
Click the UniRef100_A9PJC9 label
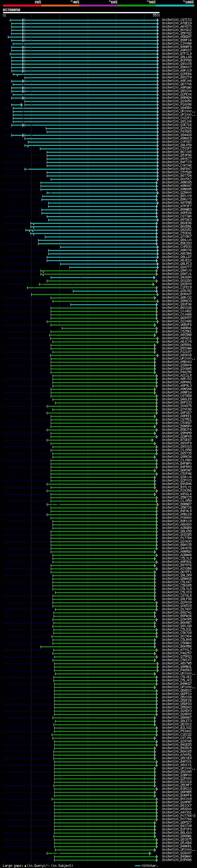coord(177,71)
